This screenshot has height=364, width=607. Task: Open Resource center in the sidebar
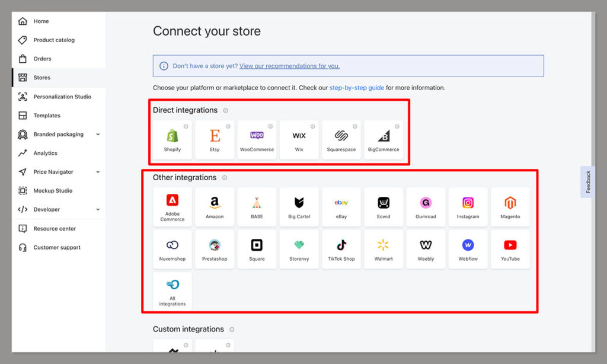coord(59,228)
